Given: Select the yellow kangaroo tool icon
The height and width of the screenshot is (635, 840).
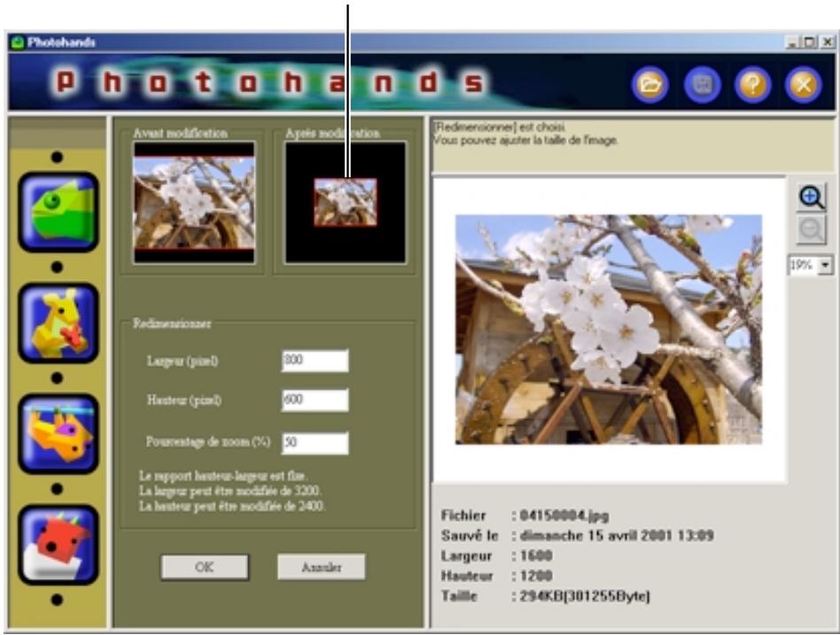Looking at the screenshot, I should click(x=58, y=323).
